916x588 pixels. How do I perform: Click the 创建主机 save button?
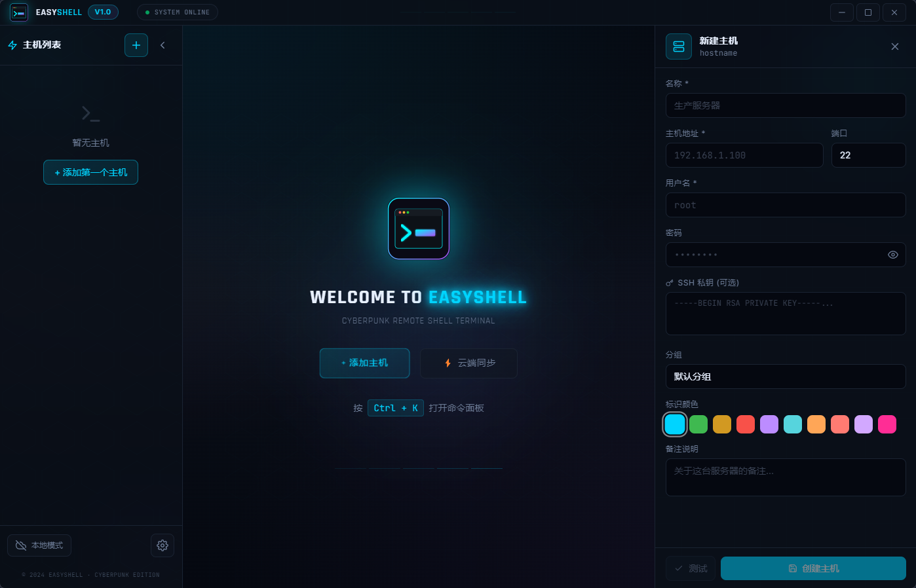point(813,568)
